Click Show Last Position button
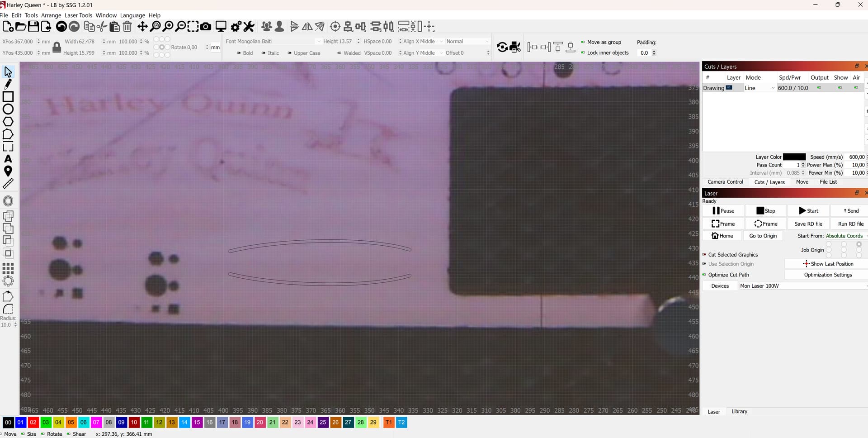The height and width of the screenshot is (438, 868). click(x=828, y=264)
